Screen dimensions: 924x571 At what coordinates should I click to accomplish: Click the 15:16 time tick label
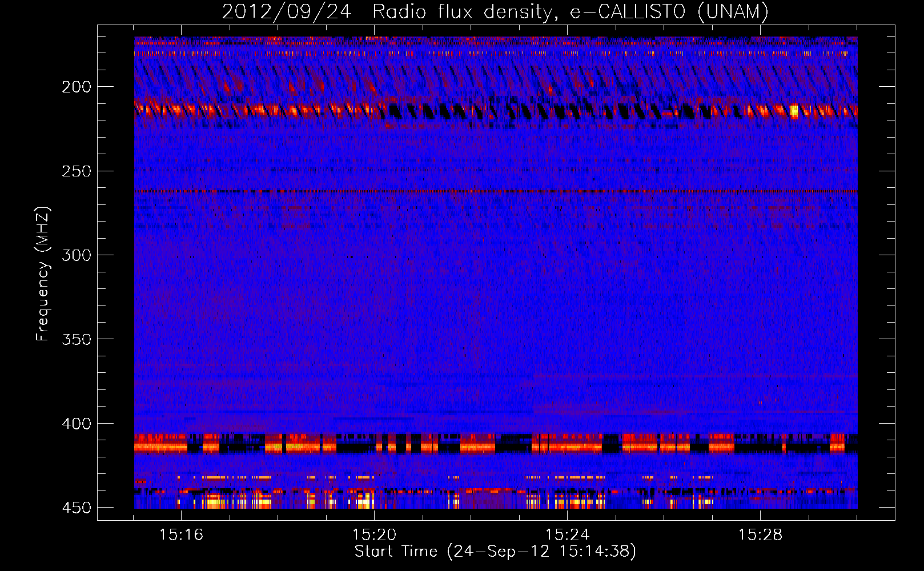click(x=181, y=534)
